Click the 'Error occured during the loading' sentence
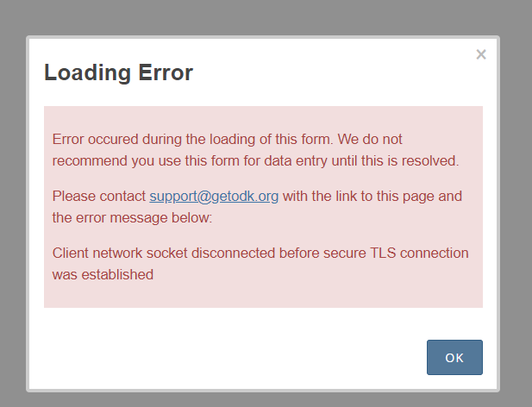 click(255, 150)
